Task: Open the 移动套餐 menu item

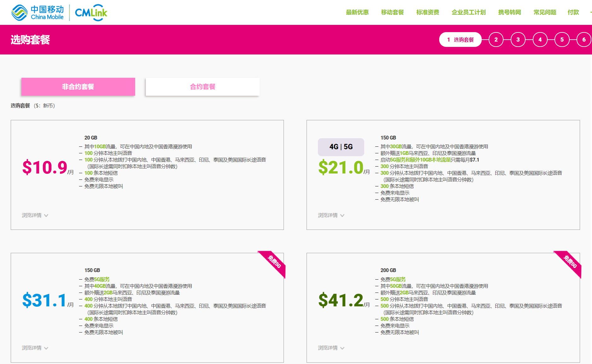Action: click(x=393, y=12)
